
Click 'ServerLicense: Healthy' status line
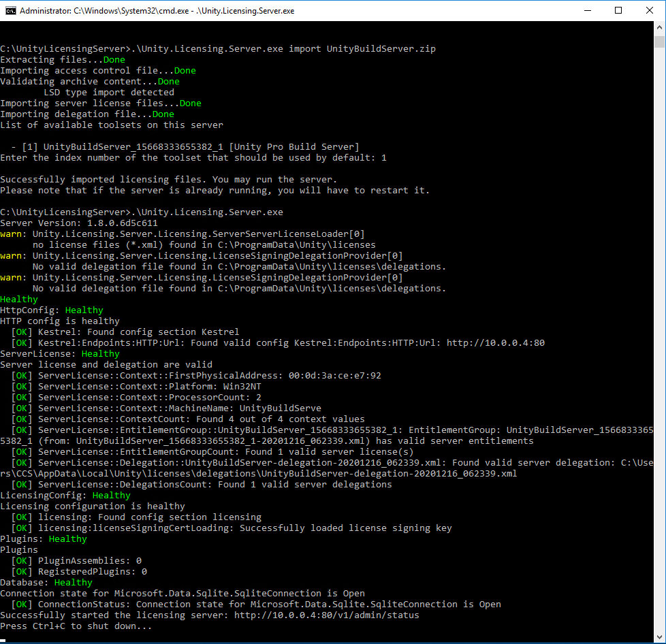pyautogui.click(x=60, y=354)
